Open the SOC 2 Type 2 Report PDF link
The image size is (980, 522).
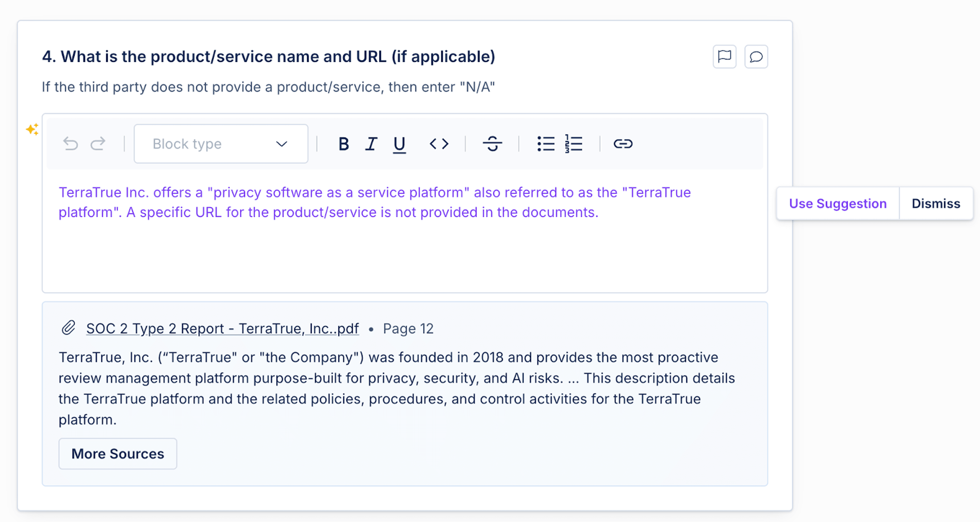click(223, 328)
